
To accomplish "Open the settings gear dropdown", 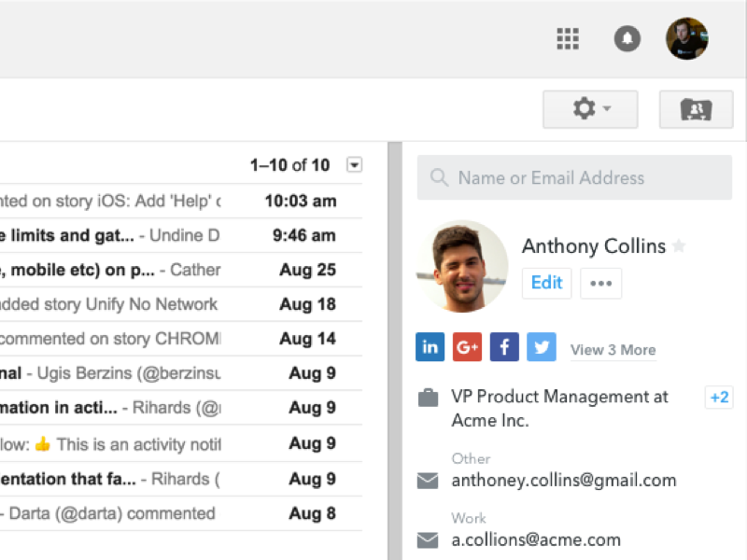I will click(x=590, y=109).
